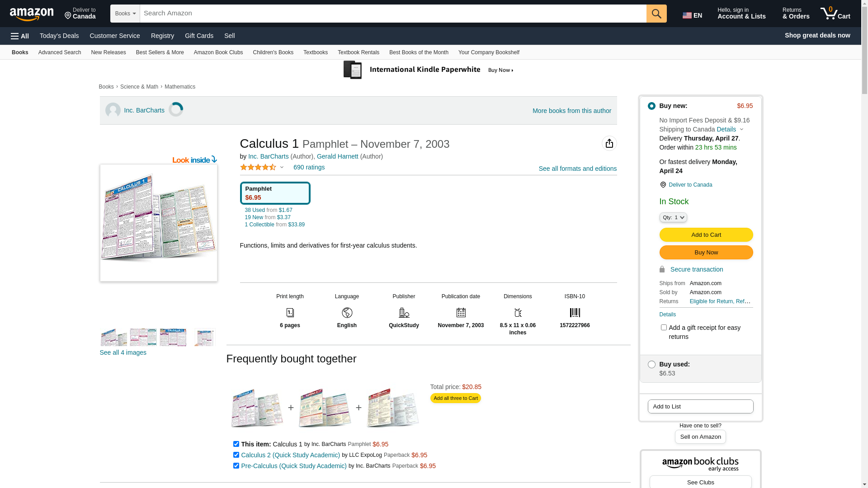The image size is (868, 488).
Task: Open Today's Deals in navigation
Action: [x=59, y=36]
